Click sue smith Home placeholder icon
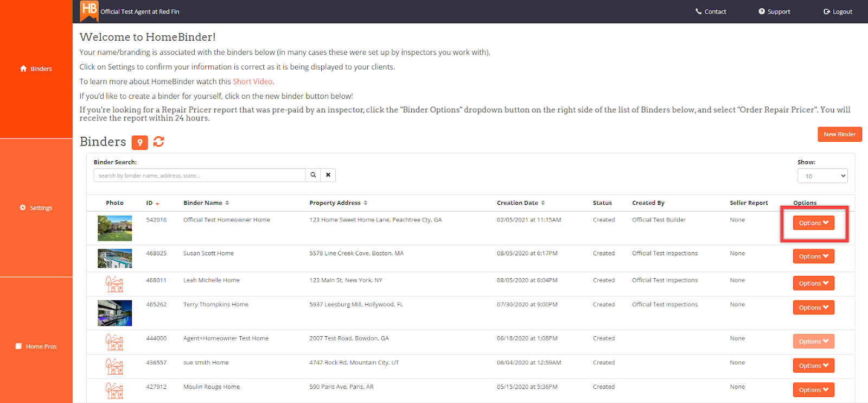Viewport: 868px width, 403px height. click(x=114, y=367)
